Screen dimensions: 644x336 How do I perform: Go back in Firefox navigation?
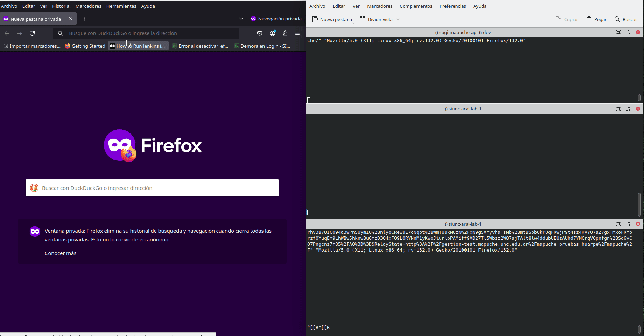[x=7, y=33]
